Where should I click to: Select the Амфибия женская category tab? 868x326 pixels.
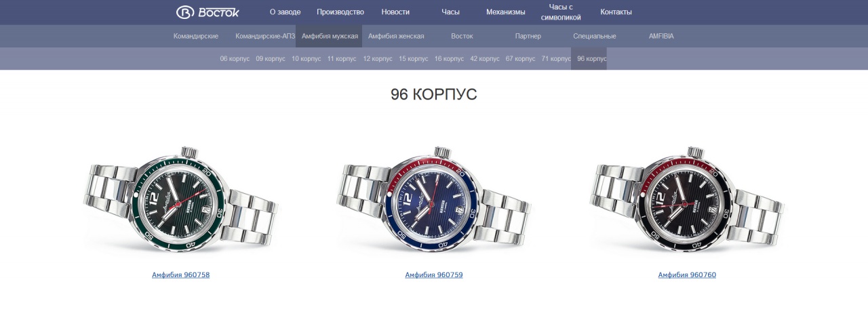click(396, 36)
